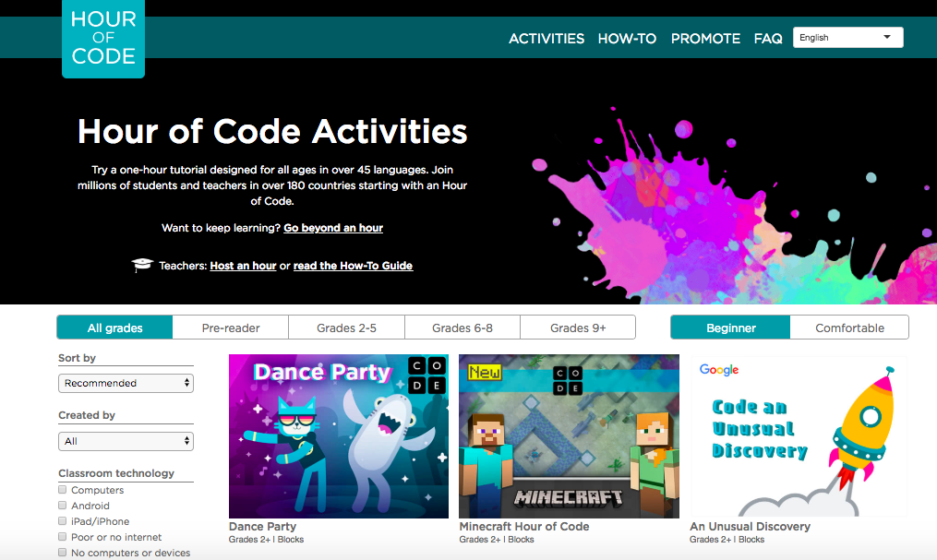
Task: Click the Google logo on Unusual Discovery
Action: coord(719,370)
